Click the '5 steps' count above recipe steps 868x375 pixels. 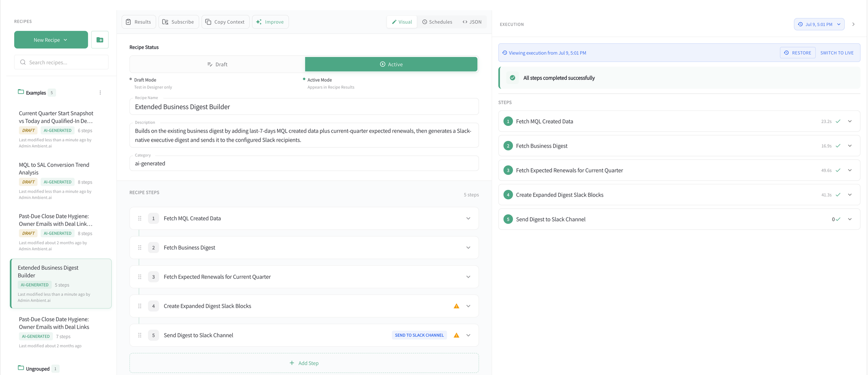tap(471, 195)
